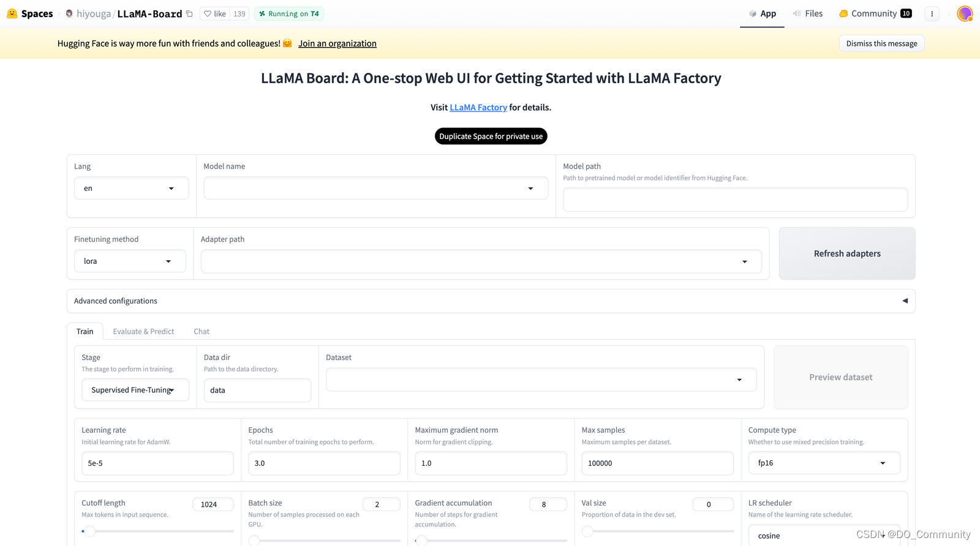The width and height of the screenshot is (980, 546).
Task: Click the Maximum gradient norm field
Action: pos(491,463)
